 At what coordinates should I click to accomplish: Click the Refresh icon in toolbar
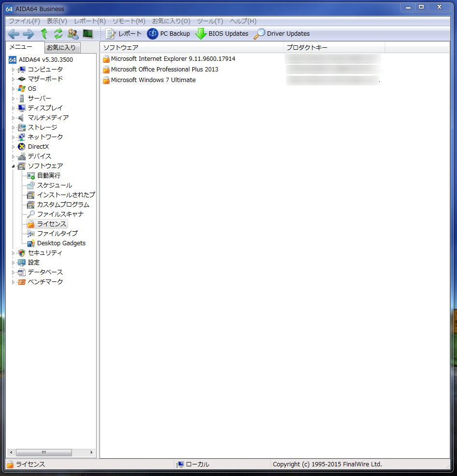click(58, 34)
